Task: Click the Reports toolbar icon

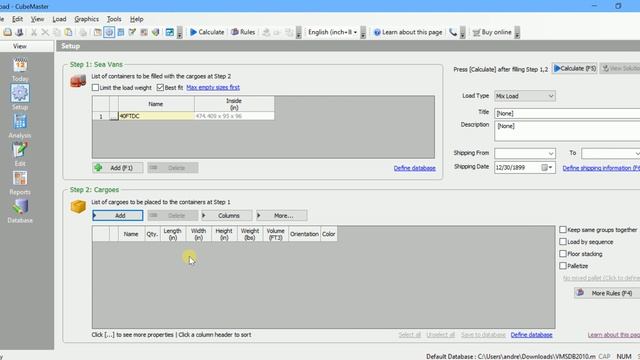Action: [144, 32]
